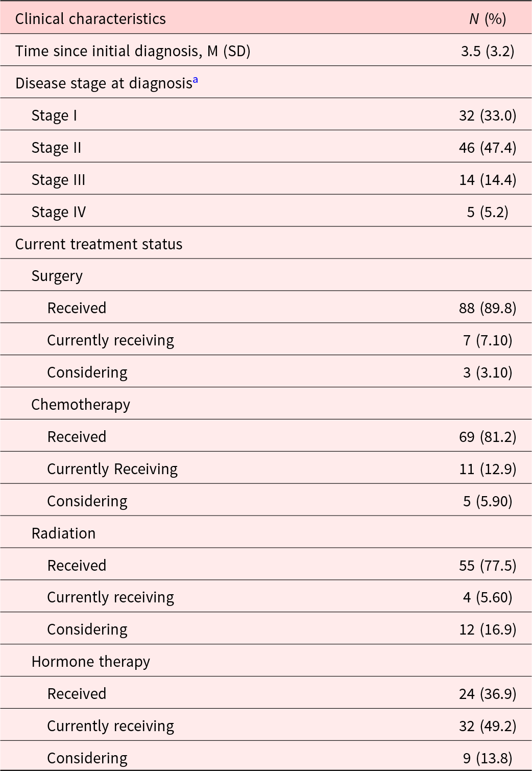Open footnote link 'a' after Disease stage
This screenshot has width=532, height=771.
point(196,81)
